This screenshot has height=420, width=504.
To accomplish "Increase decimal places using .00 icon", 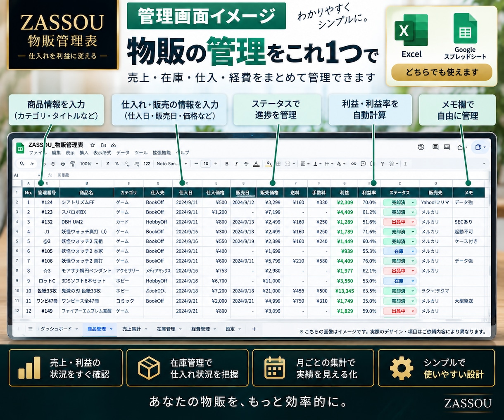I will pyautogui.click(x=136, y=164).
